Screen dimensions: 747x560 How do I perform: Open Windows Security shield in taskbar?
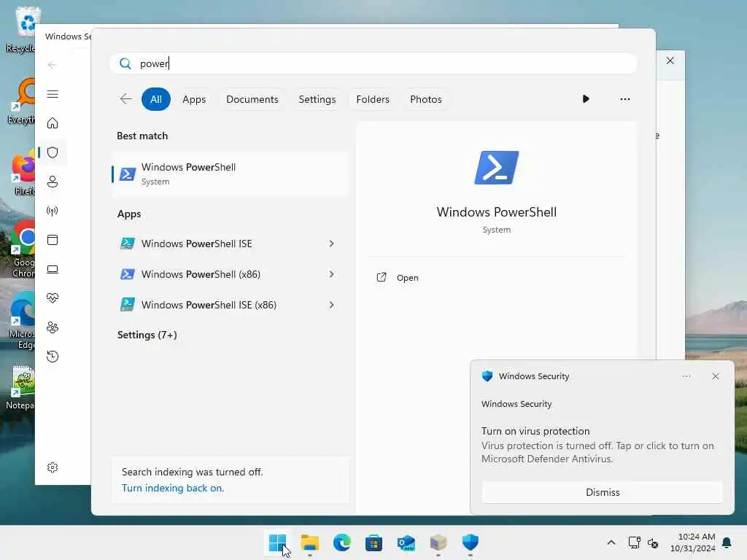471,542
